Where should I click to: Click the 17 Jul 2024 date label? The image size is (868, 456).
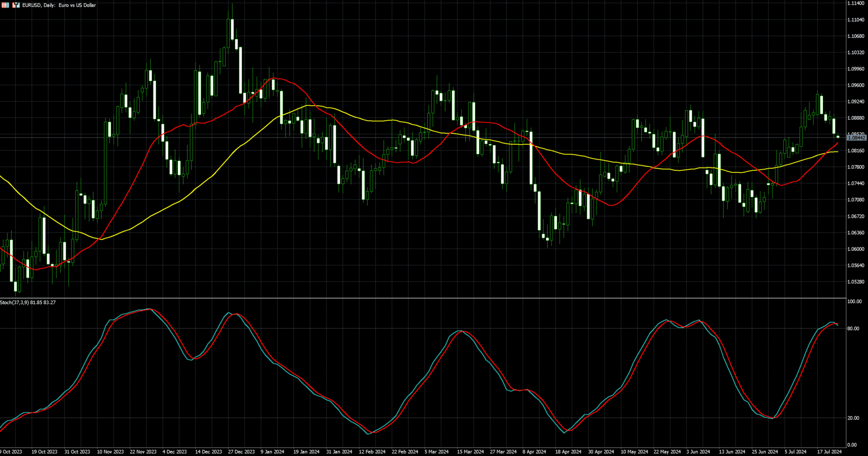[x=829, y=452]
